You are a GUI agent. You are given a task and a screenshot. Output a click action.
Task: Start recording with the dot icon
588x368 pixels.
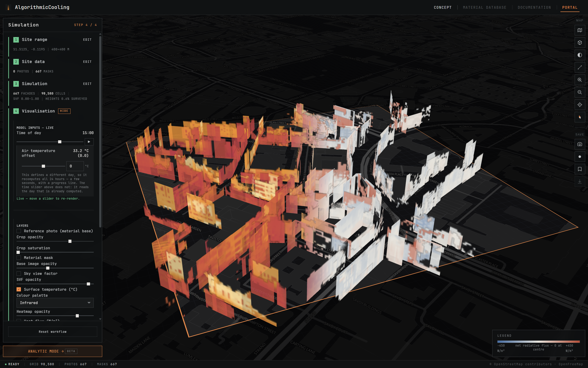pyautogui.click(x=580, y=157)
